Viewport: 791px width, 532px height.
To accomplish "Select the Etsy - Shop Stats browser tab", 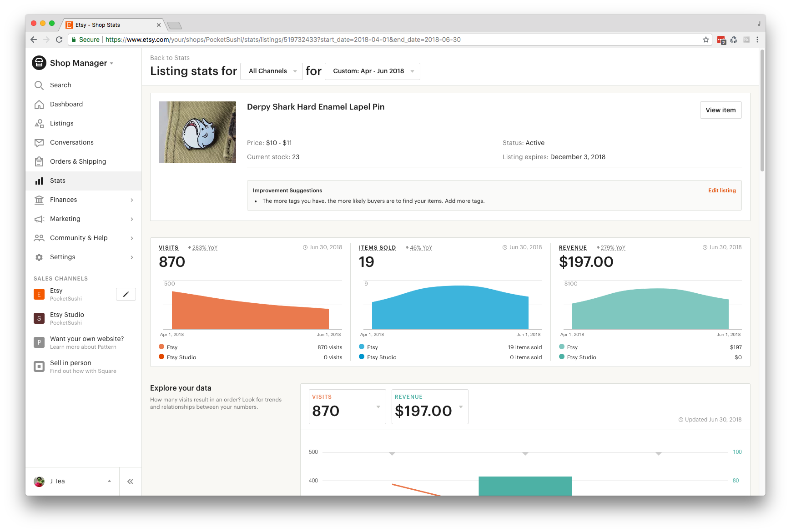I will click(x=113, y=25).
